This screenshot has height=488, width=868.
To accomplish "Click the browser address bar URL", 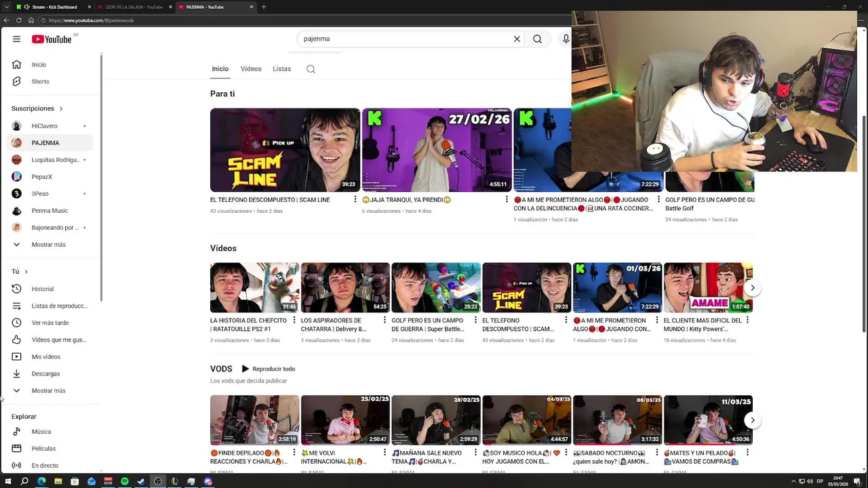I will (x=91, y=20).
